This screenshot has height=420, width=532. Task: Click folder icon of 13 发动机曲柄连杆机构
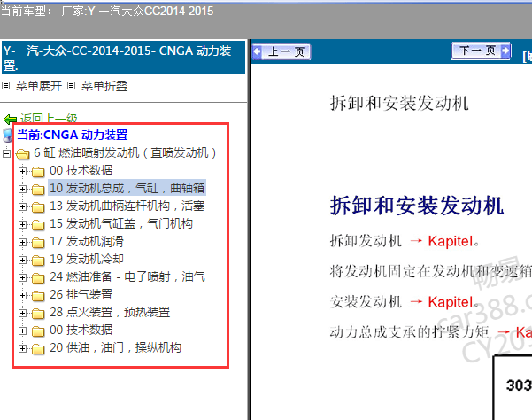38,207
